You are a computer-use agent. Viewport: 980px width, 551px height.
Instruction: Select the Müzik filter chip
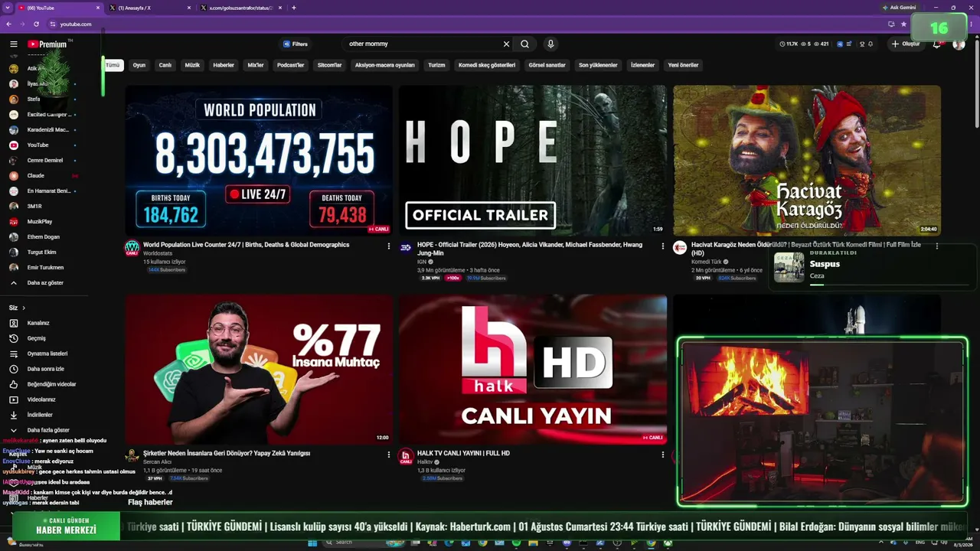192,65
